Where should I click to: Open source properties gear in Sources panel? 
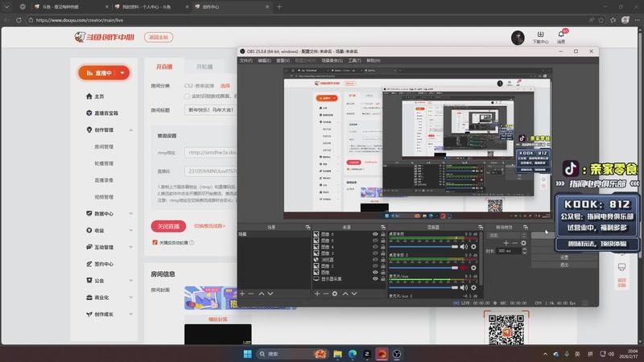tap(335, 294)
